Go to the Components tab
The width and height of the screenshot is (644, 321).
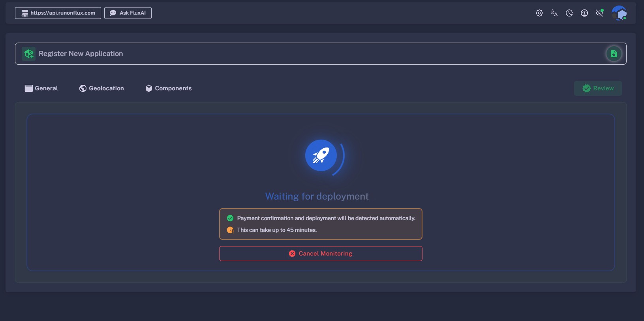(x=169, y=88)
